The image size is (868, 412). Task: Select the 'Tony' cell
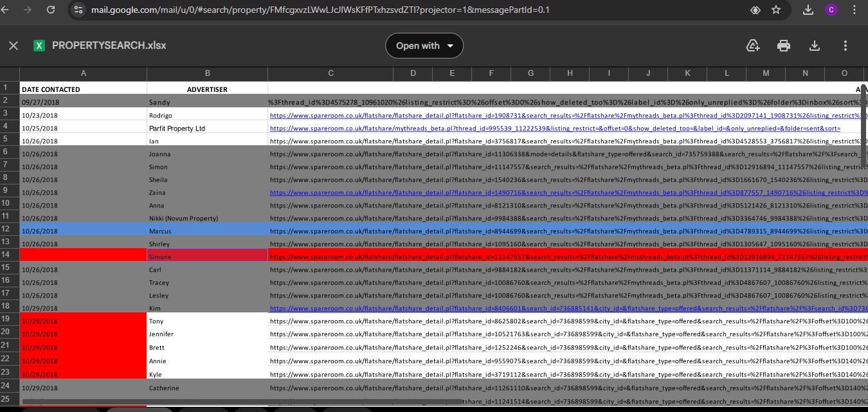207,321
